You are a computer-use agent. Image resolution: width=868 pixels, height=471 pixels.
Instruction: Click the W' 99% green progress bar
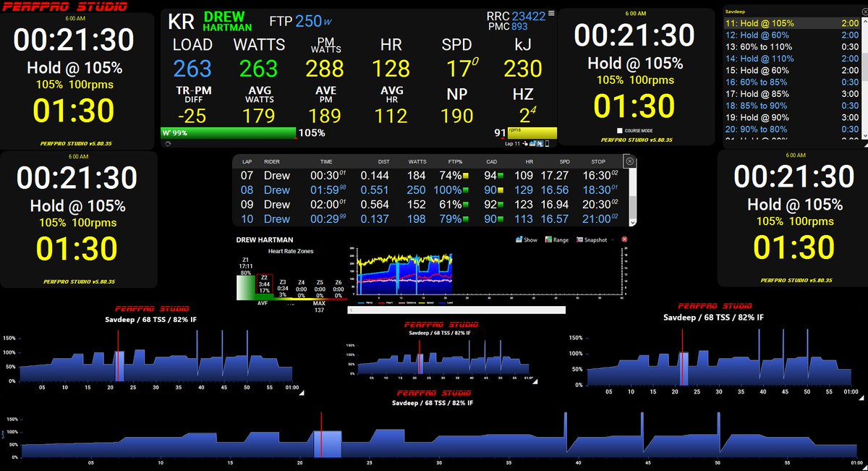coord(229,133)
